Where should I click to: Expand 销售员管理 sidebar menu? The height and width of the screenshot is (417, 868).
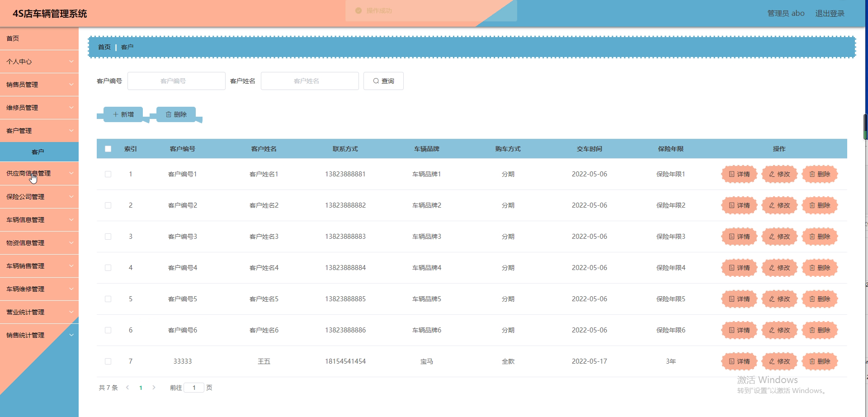pyautogui.click(x=39, y=85)
